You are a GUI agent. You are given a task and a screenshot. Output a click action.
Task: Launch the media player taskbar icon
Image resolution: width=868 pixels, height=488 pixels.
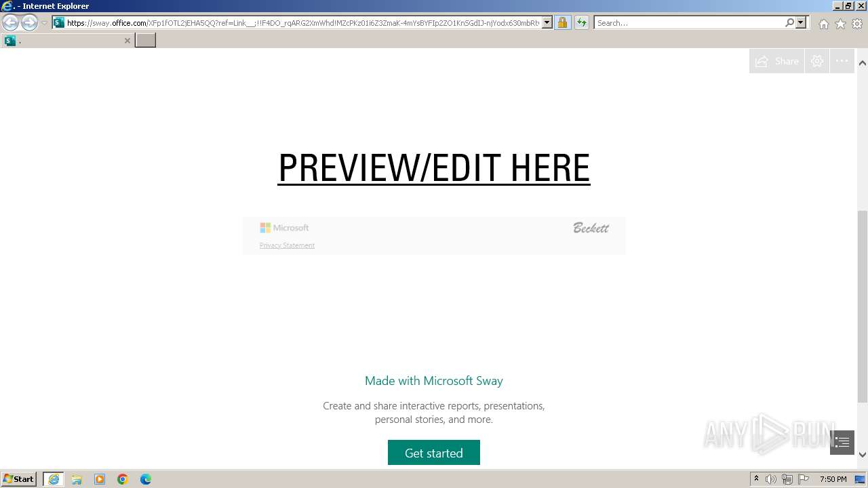click(100, 479)
